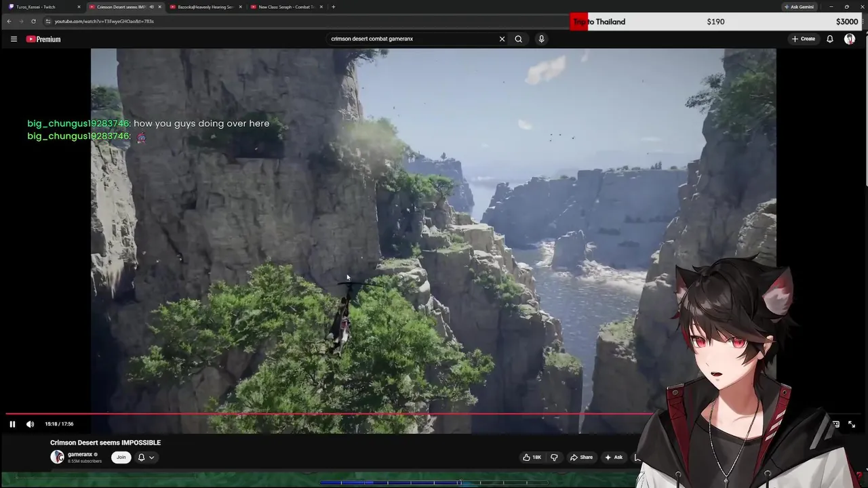The height and width of the screenshot is (488, 868).
Task: Pause the Crimson Desert video
Action: click(12, 424)
